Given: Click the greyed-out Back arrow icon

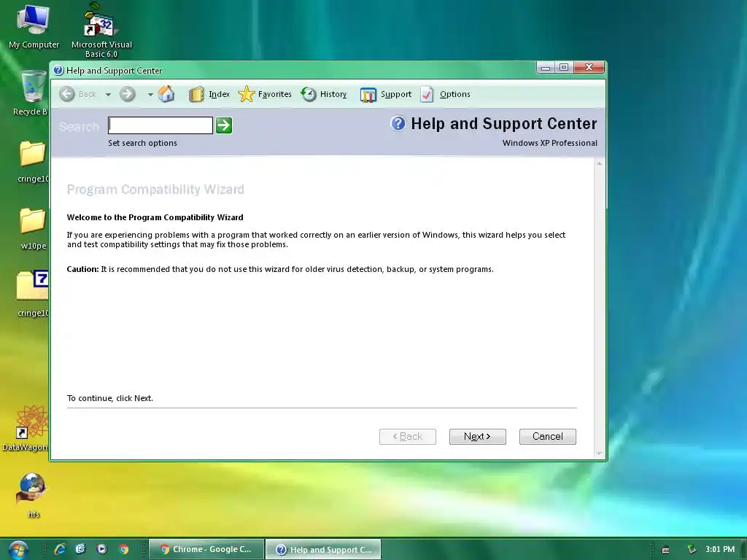Looking at the screenshot, I should tap(67, 94).
